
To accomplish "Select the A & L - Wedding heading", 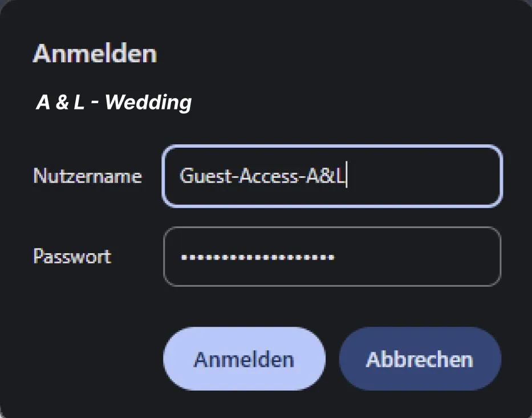I will point(113,102).
